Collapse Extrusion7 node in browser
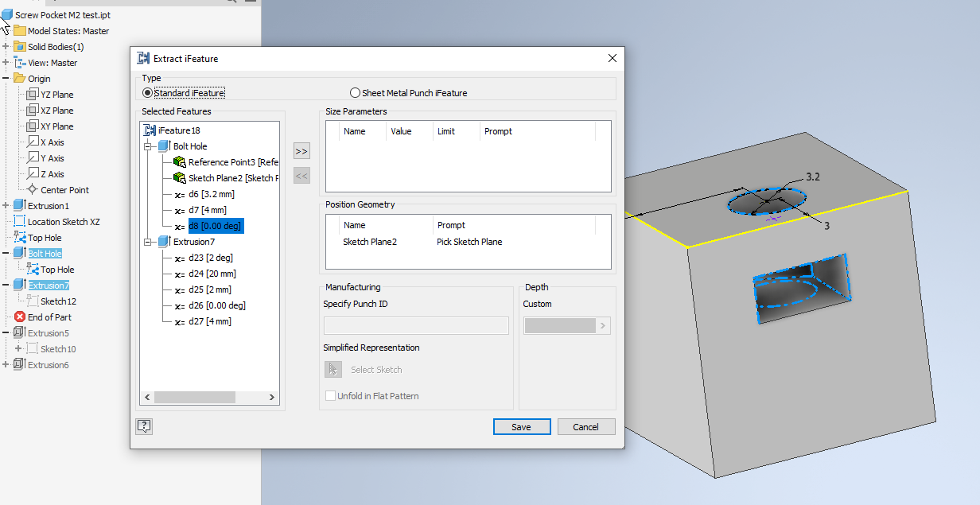 (x=6, y=286)
